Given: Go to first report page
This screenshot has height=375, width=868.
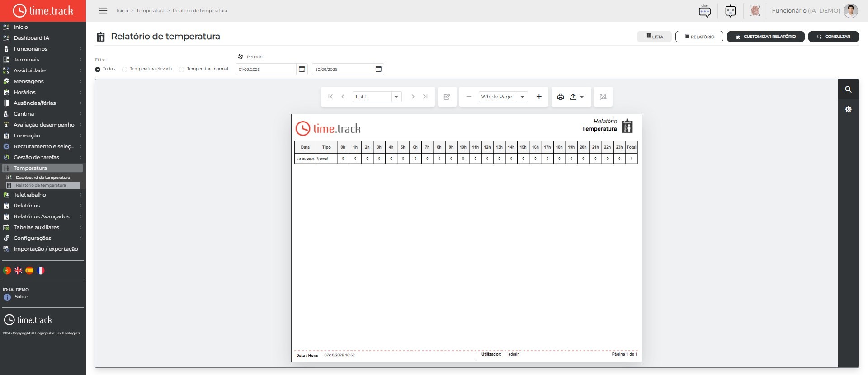Looking at the screenshot, I should [330, 97].
